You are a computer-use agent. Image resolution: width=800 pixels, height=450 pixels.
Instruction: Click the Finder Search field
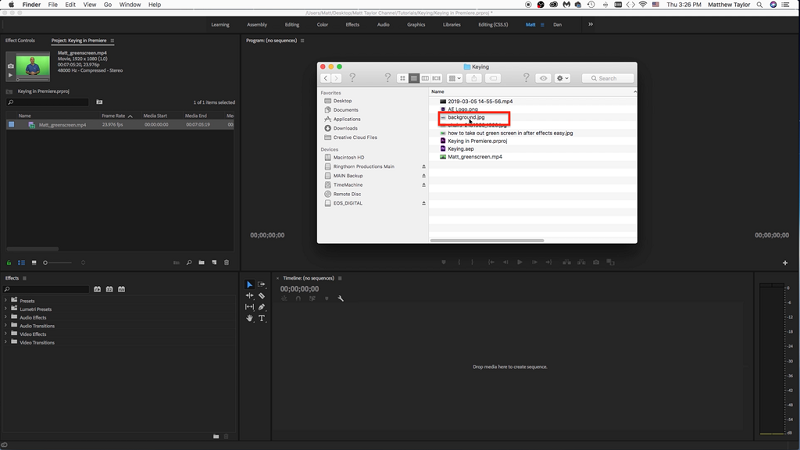click(608, 78)
